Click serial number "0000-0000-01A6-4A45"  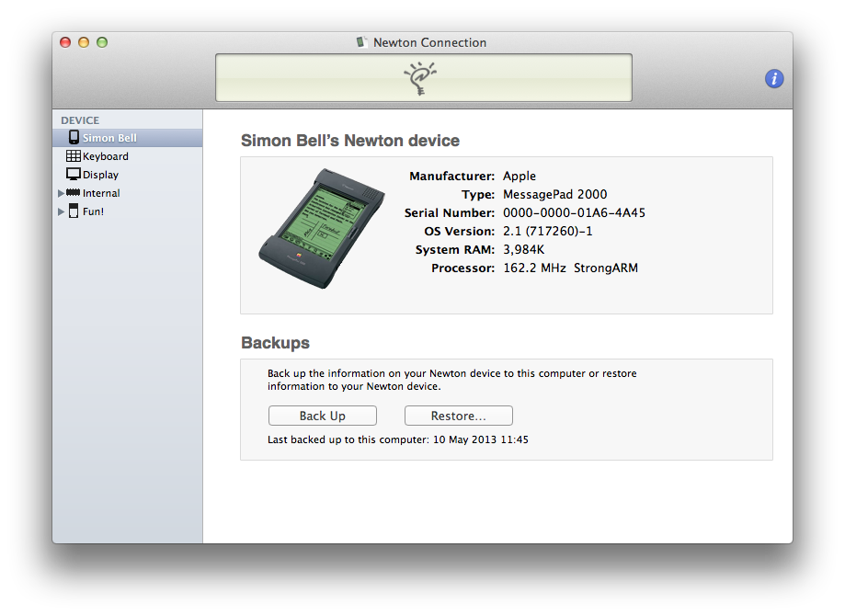point(574,213)
